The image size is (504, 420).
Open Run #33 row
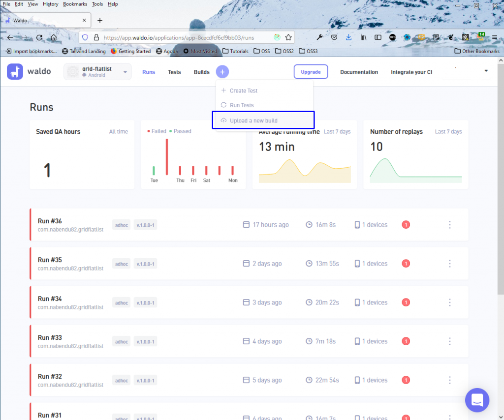(249, 341)
